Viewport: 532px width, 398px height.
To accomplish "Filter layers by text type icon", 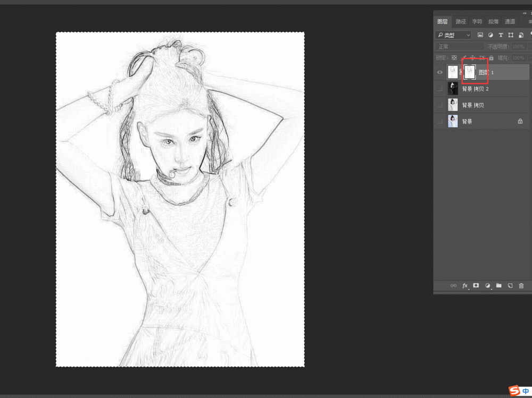I will tap(501, 35).
